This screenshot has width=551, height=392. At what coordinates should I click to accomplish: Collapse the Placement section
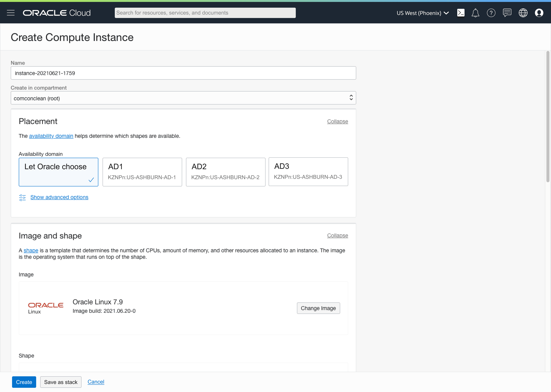337,121
